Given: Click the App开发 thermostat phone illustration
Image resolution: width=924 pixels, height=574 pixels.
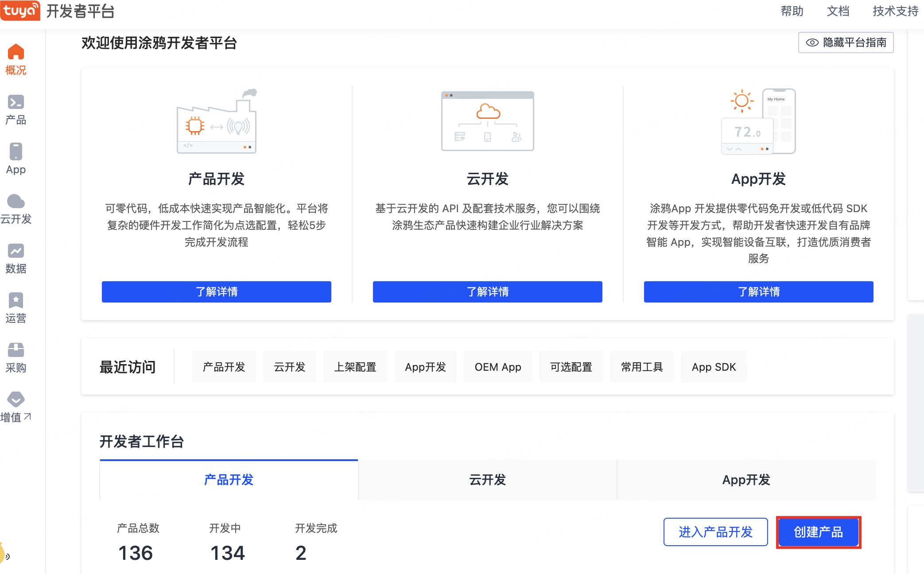Looking at the screenshot, I should click(759, 121).
